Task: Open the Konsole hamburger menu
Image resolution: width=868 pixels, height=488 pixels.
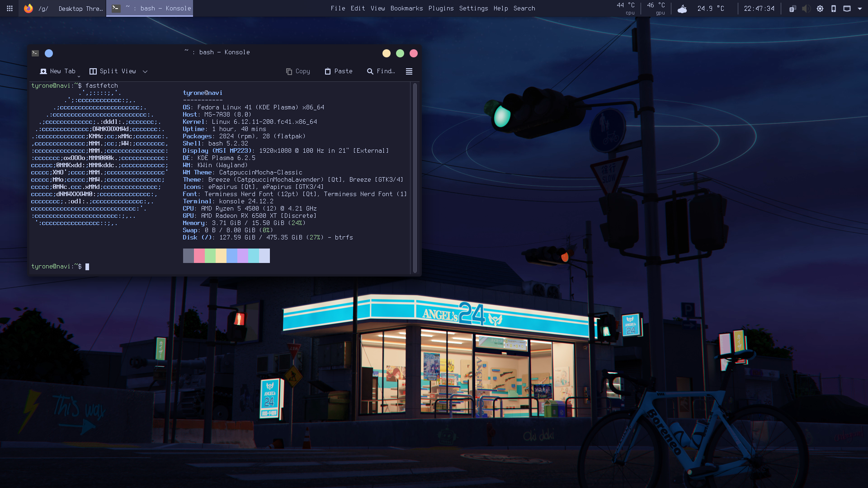Action: tap(409, 71)
